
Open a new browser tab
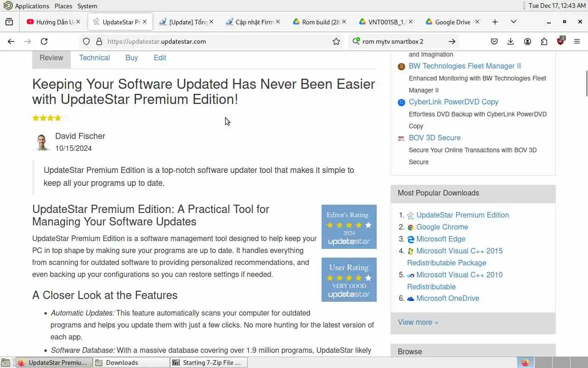(495, 22)
